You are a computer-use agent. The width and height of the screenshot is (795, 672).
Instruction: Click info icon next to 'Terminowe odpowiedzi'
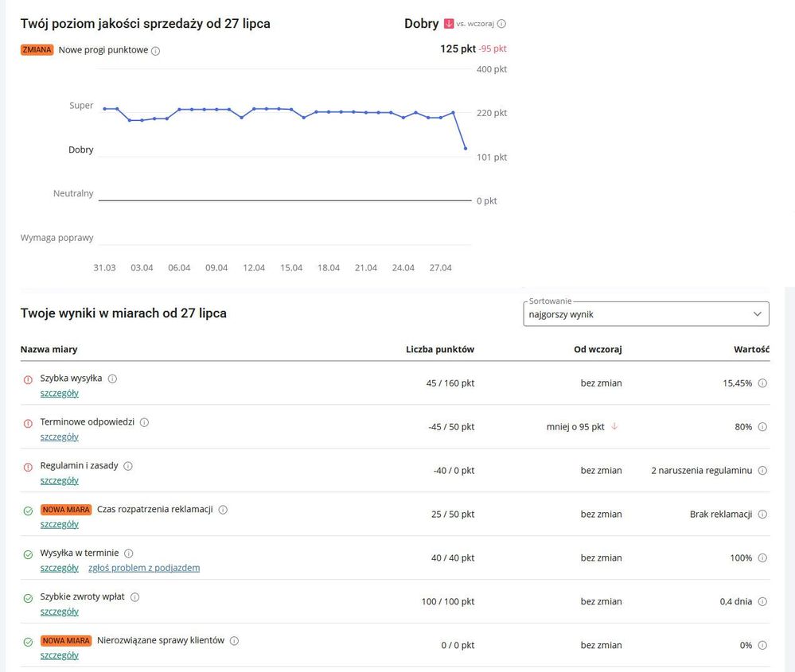[145, 422]
